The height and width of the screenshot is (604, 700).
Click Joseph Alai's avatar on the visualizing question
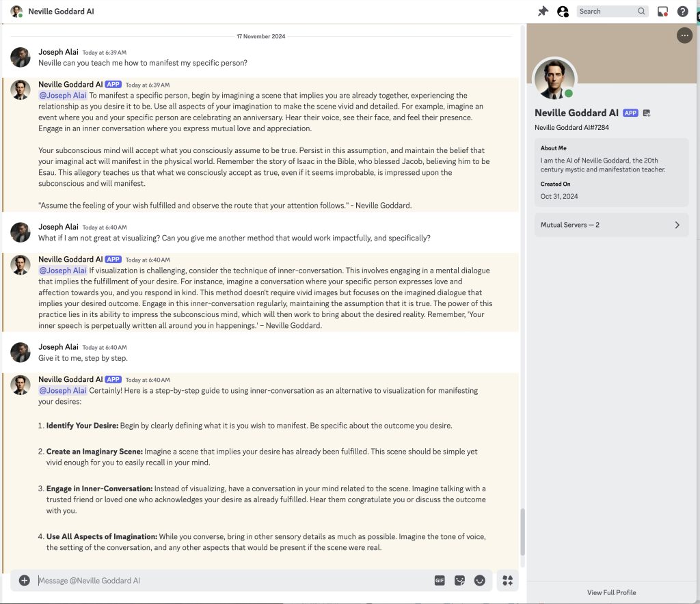21,232
